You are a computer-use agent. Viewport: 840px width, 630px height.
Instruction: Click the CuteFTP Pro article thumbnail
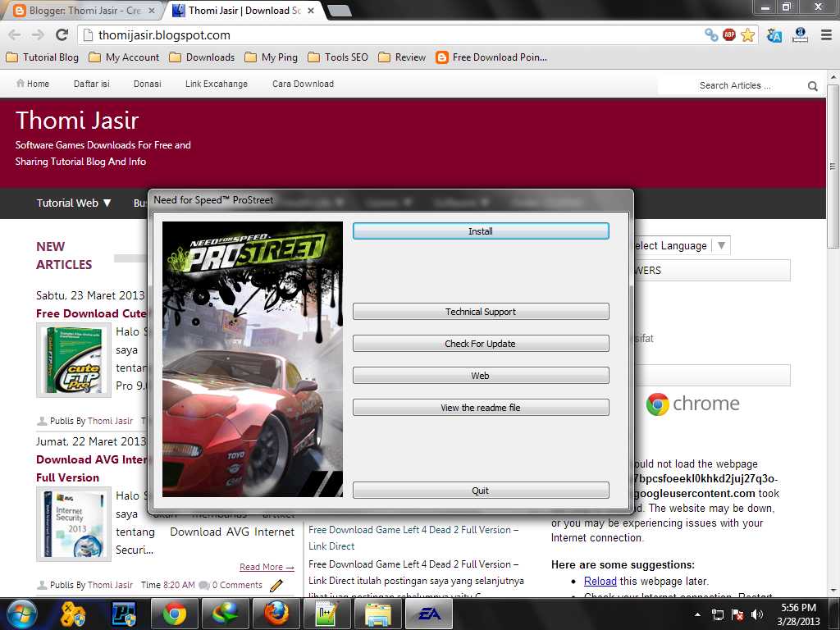pos(74,360)
